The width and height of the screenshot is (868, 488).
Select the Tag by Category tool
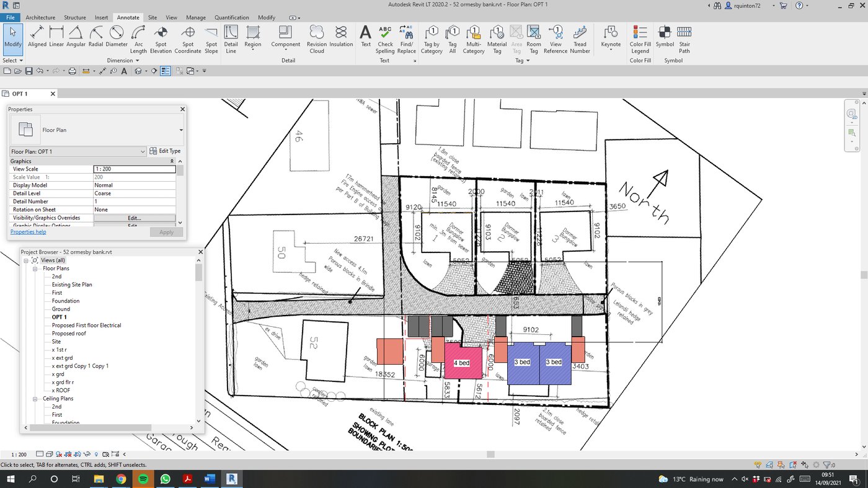click(432, 38)
